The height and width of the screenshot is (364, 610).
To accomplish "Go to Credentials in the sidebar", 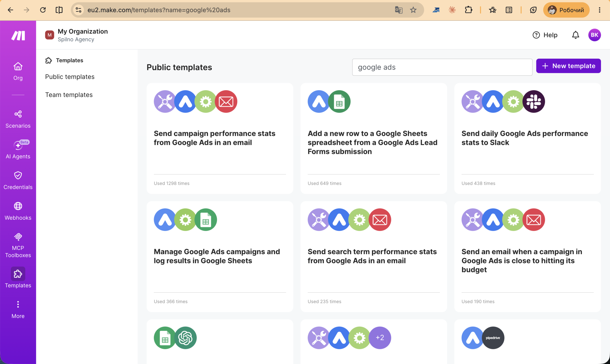I will [x=18, y=181].
